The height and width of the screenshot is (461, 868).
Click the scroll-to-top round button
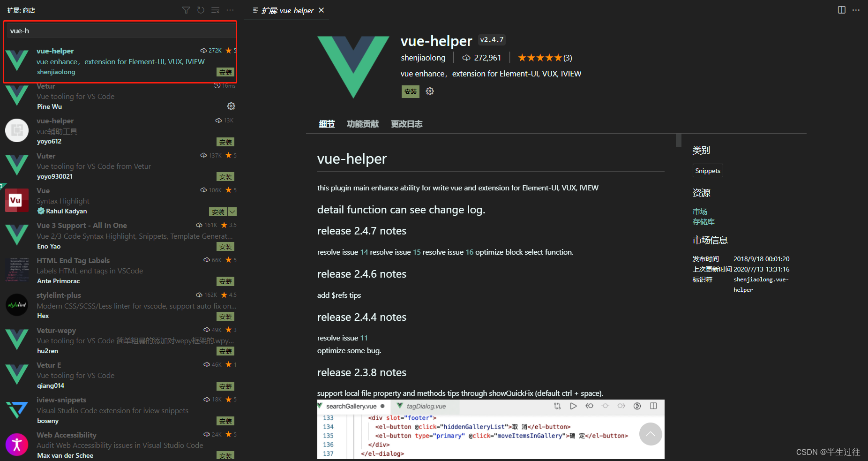[x=651, y=434]
